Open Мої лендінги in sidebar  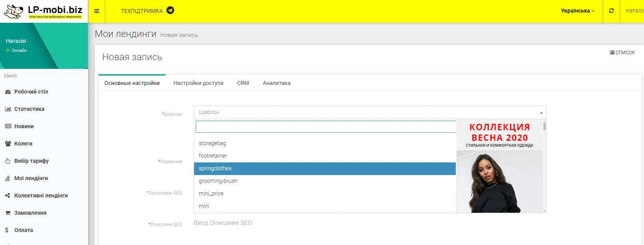click(31, 178)
